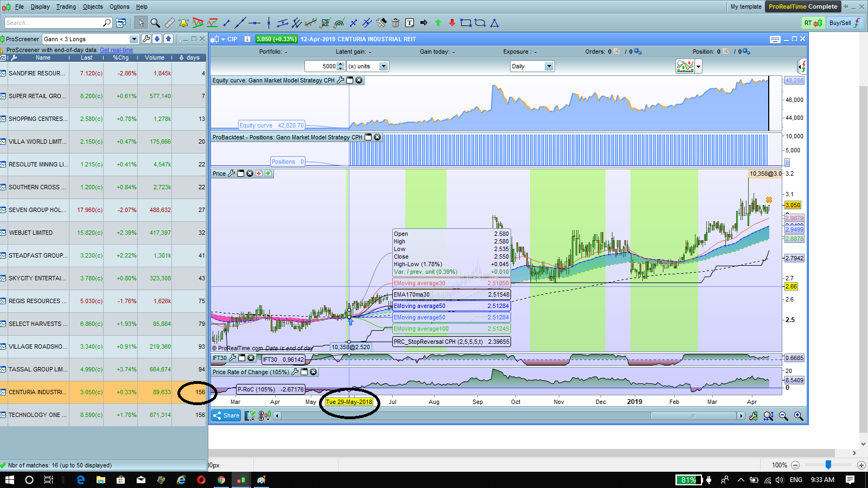Open CIP chart type dropdown arrow
868x488 pixels.
223,39
